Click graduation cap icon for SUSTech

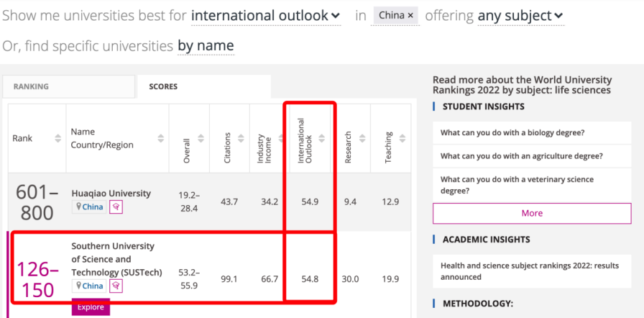[116, 286]
